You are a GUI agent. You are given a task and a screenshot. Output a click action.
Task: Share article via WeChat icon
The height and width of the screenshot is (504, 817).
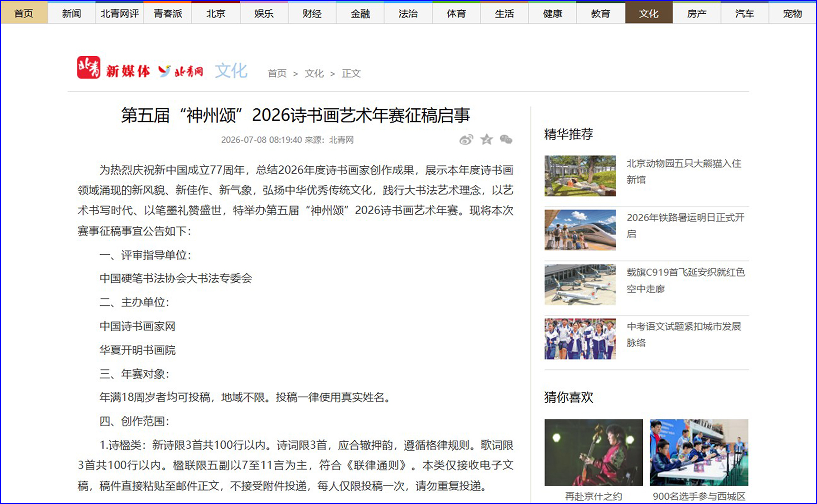pyautogui.click(x=506, y=140)
